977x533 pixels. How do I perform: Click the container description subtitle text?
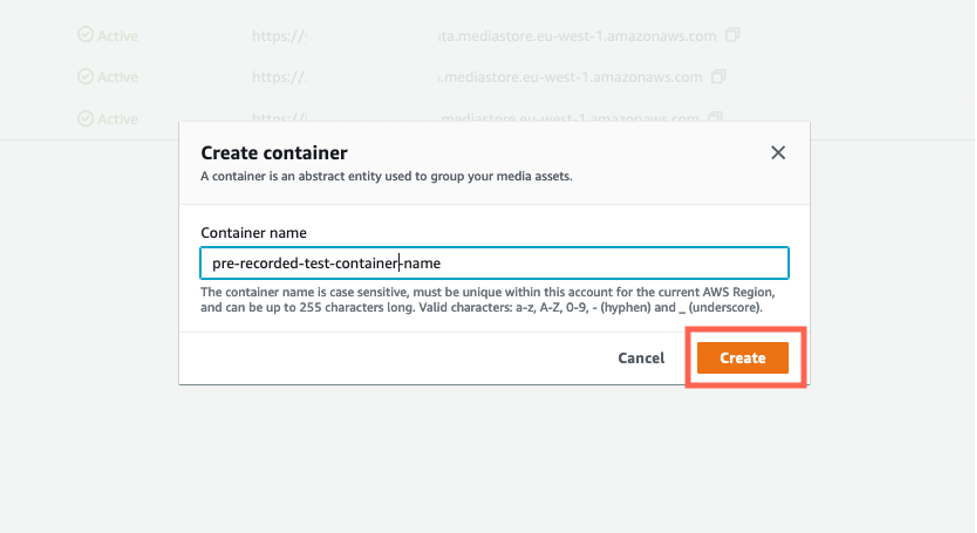click(386, 177)
